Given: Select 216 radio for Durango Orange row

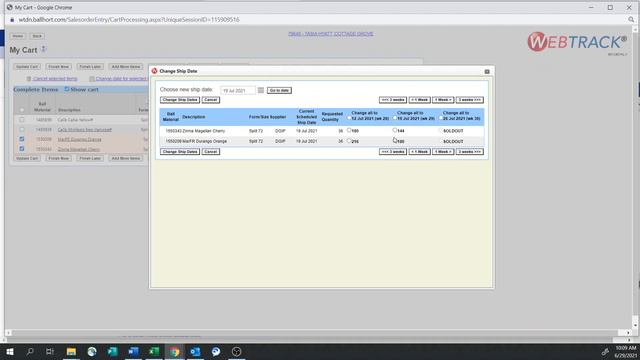Looking at the screenshot, I should (x=349, y=141).
